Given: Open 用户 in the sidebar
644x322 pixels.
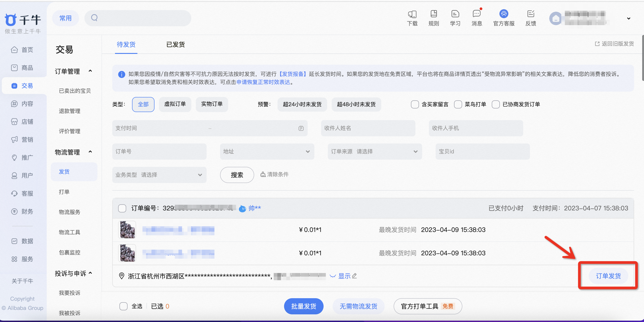Looking at the screenshot, I should point(22,176).
